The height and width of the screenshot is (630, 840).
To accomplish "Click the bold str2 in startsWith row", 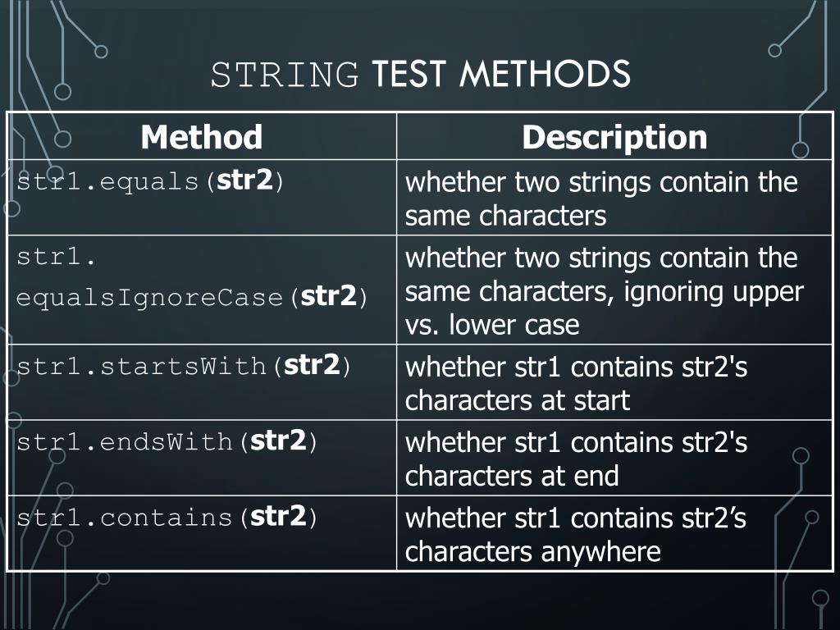I will click(312, 365).
